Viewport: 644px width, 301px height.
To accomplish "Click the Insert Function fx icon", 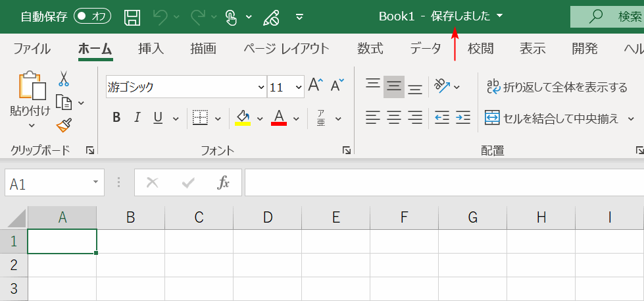I will pyautogui.click(x=224, y=182).
